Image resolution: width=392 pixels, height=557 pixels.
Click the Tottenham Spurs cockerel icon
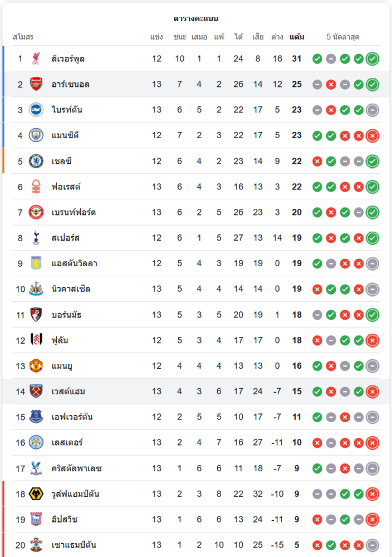pyautogui.click(x=36, y=238)
